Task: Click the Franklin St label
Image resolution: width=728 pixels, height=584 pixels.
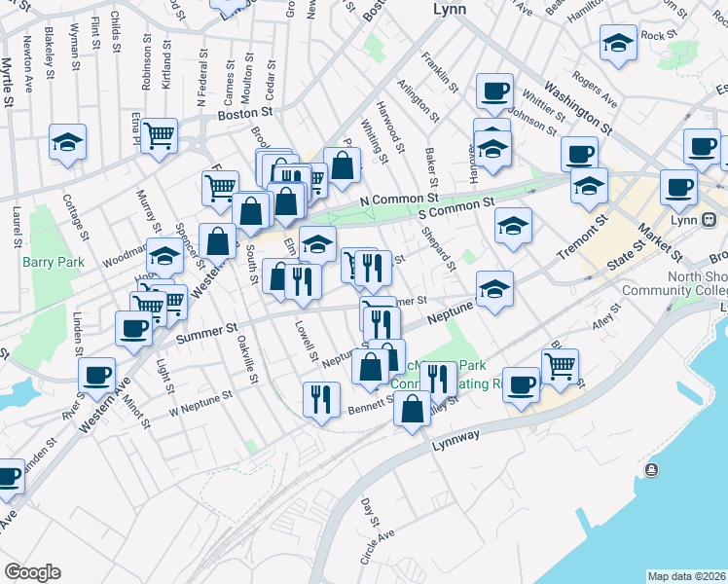Action: [439, 72]
